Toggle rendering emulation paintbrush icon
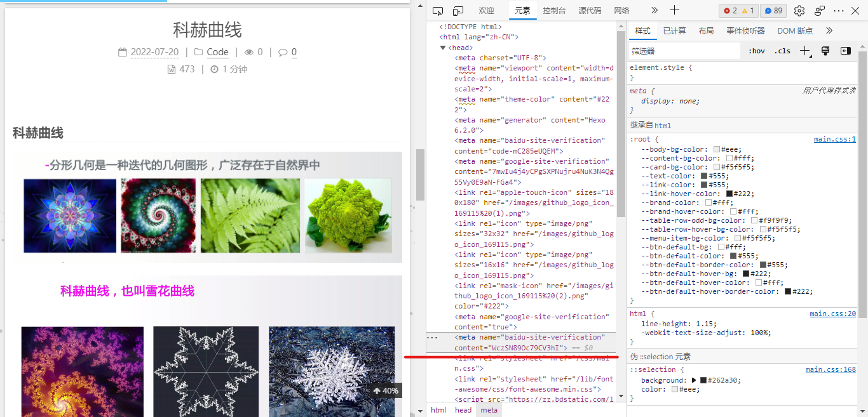Screen dimensions: 868x417 point(825,51)
